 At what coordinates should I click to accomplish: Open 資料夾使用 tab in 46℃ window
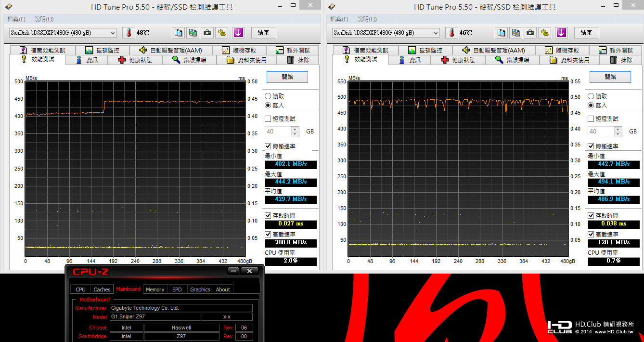pos(570,60)
